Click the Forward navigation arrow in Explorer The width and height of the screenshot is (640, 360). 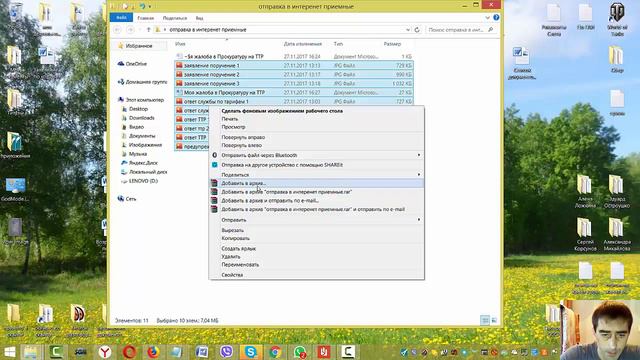(130, 30)
